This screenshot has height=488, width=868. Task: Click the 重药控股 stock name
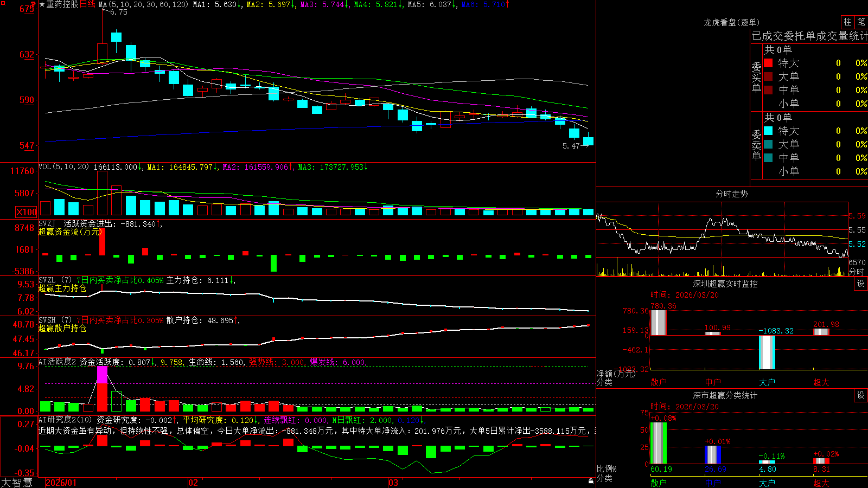tap(62, 4)
